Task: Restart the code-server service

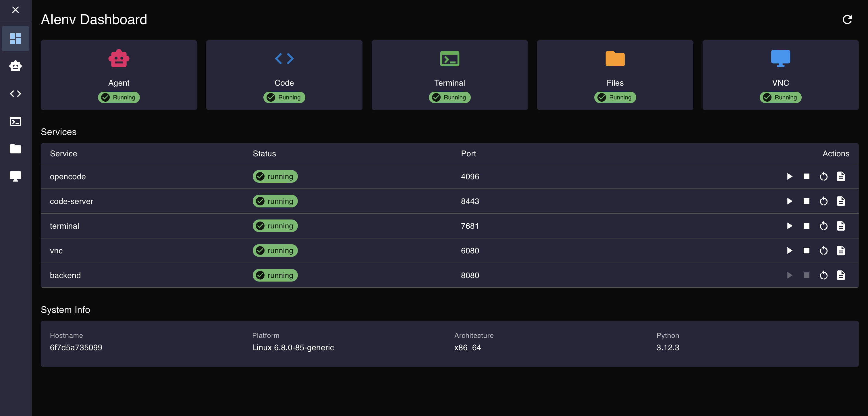Action: [x=823, y=201]
